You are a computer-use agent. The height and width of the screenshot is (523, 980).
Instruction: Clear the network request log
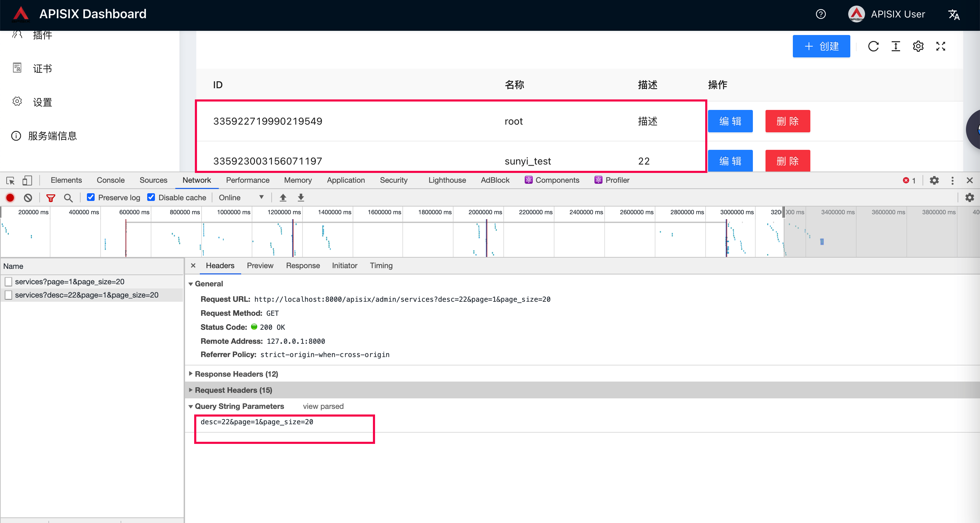pos(28,198)
